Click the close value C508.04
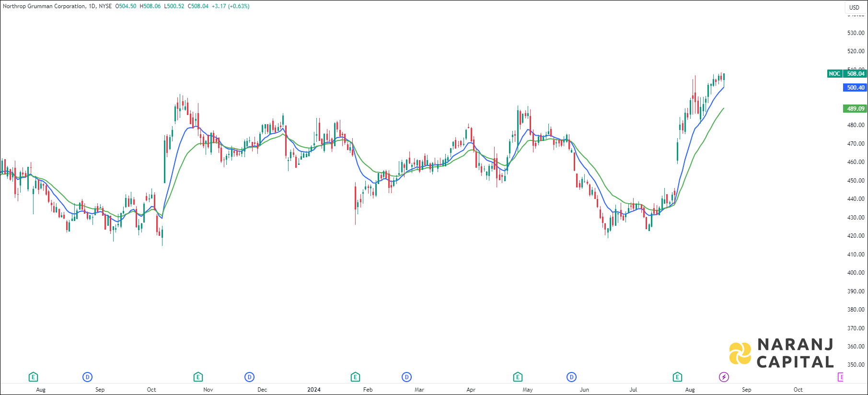This screenshot has width=868, height=395. 198,6
